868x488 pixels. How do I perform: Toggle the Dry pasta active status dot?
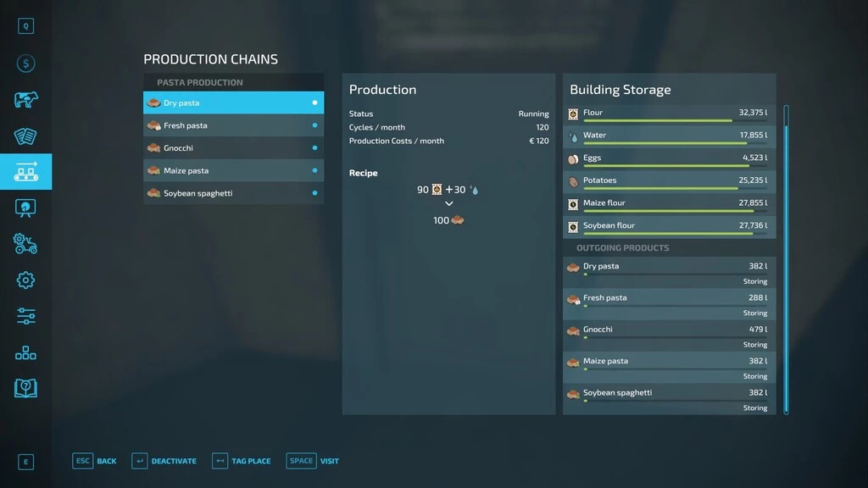(x=314, y=103)
